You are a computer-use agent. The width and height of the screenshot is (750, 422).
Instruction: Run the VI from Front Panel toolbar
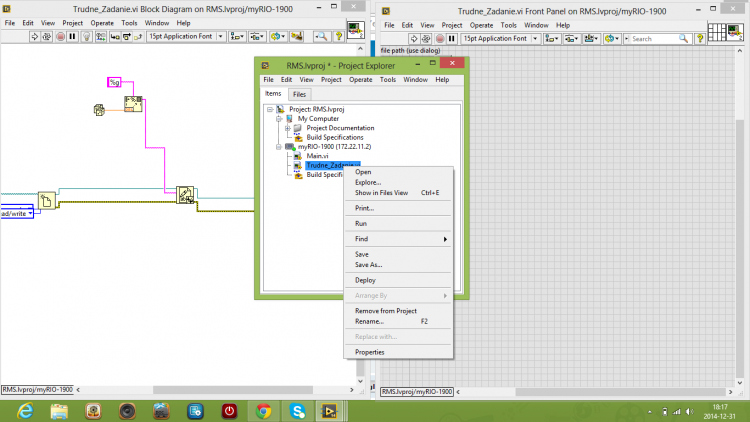coord(414,39)
